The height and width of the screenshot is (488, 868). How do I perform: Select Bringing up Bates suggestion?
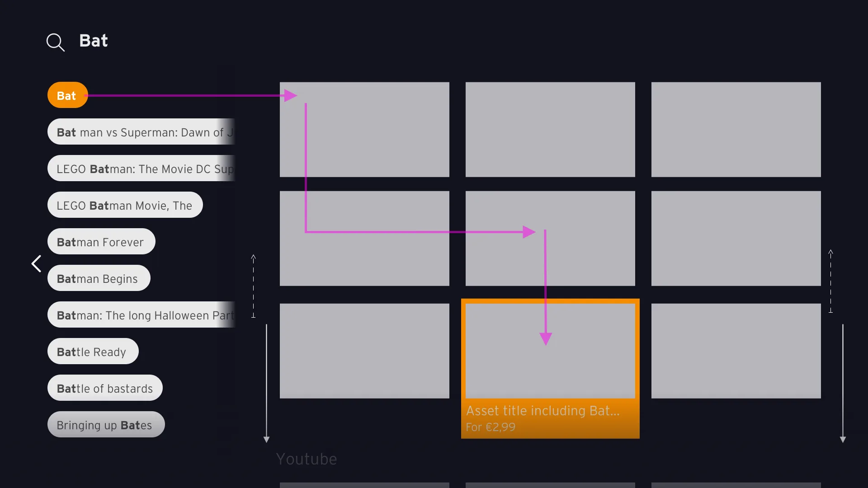pyautogui.click(x=106, y=424)
